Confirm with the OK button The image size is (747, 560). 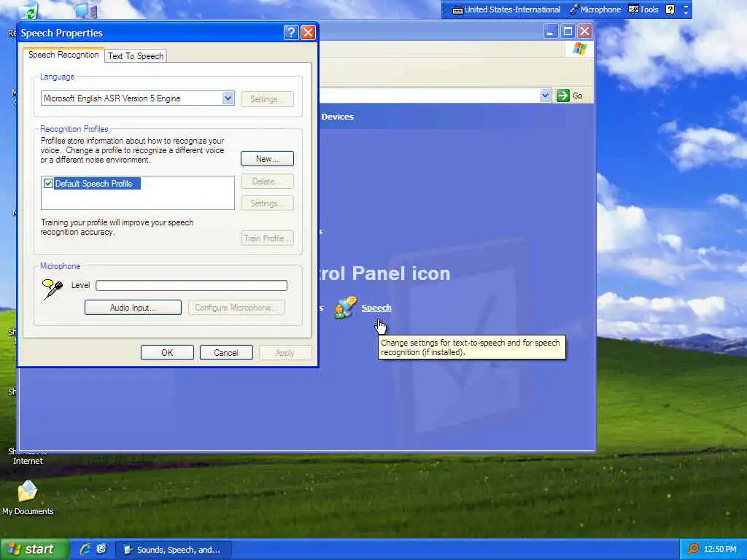[x=167, y=353]
